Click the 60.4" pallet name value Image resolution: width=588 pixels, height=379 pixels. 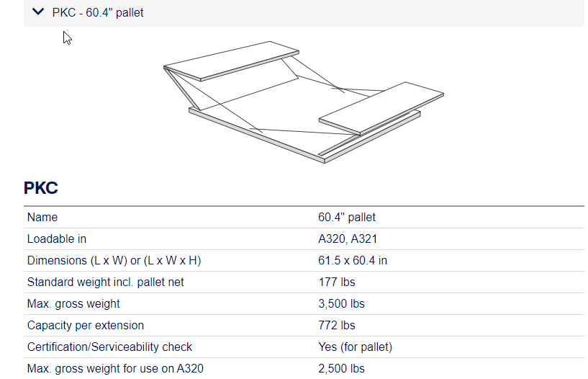tap(347, 218)
